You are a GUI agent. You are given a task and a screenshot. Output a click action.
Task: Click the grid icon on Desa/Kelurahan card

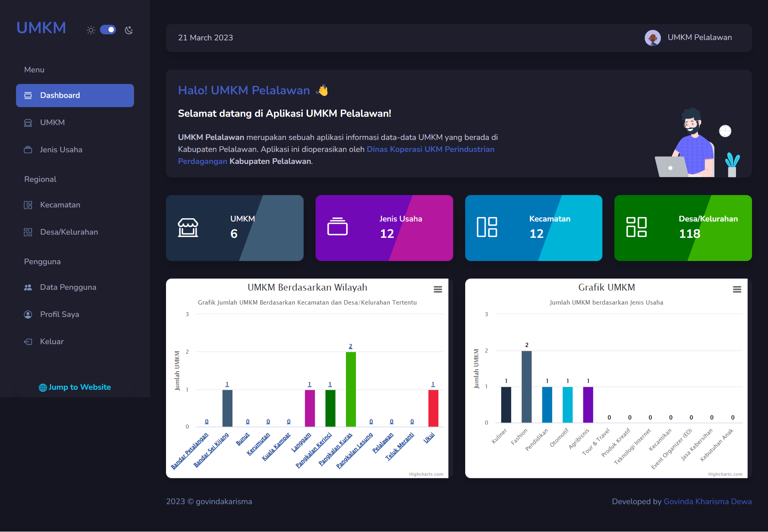coord(636,227)
